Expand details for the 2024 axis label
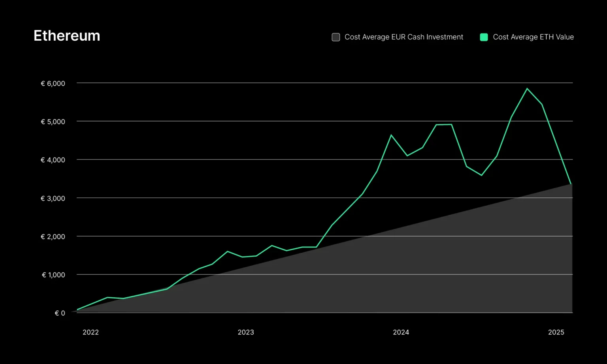This screenshot has height=364, width=607. click(x=401, y=332)
